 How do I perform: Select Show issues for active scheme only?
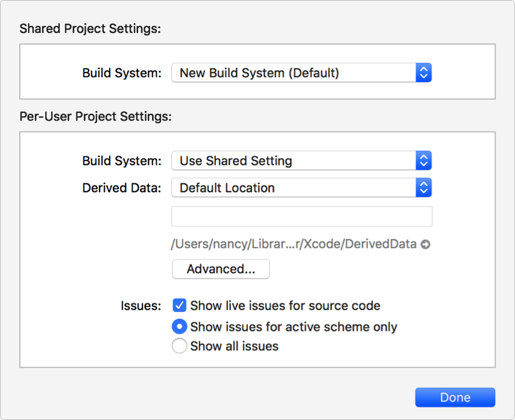[x=179, y=327]
